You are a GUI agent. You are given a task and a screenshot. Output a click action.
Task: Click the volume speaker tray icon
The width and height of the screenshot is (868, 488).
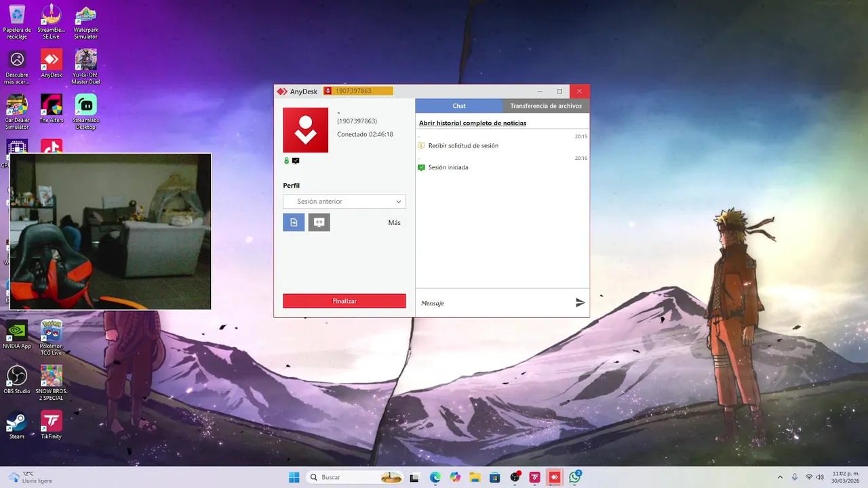(x=820, y=477)
